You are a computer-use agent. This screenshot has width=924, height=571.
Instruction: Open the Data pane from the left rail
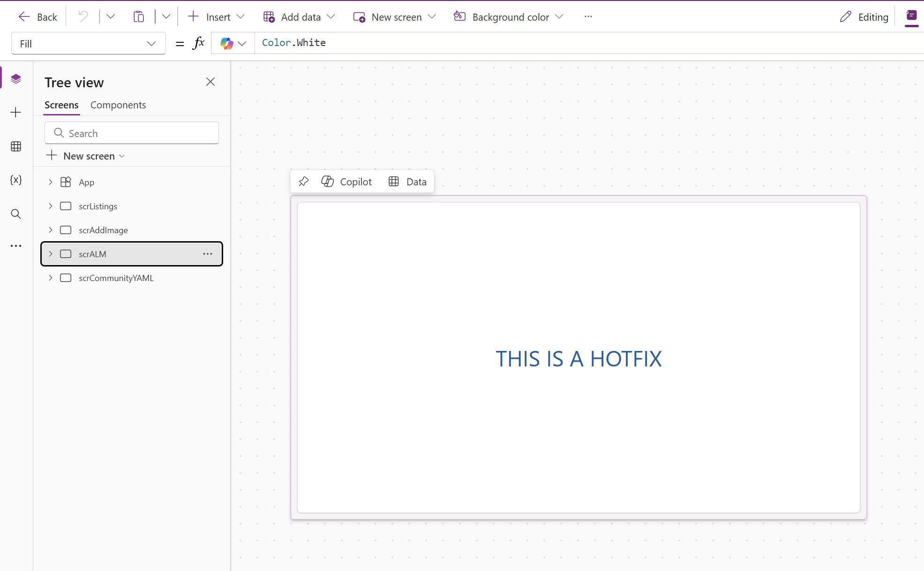click(x=16, y=146)
